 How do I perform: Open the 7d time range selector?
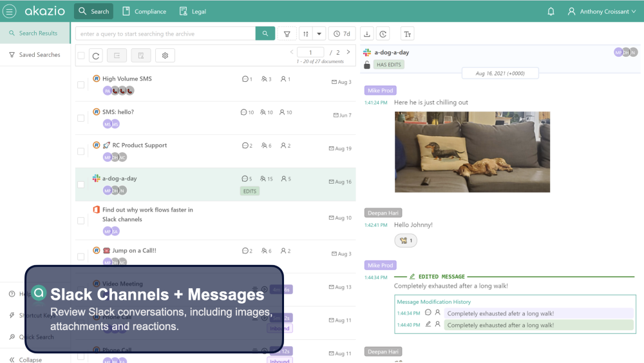(342, 34)
